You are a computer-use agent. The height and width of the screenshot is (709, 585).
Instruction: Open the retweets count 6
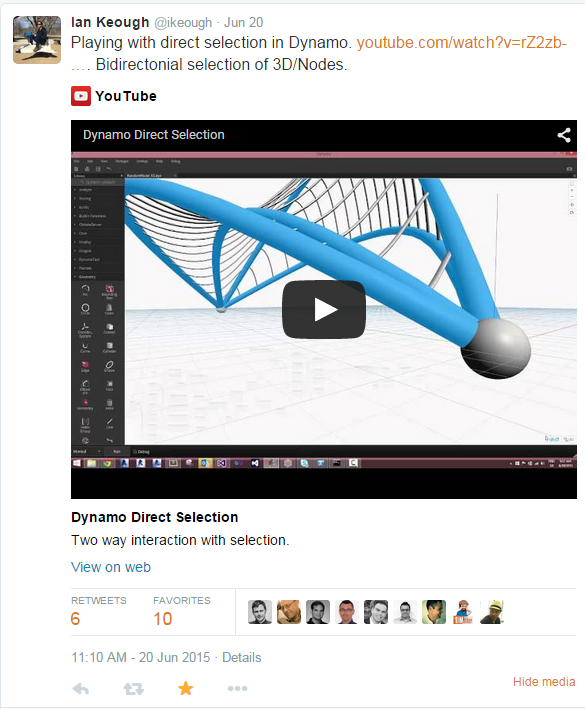[x=75, y=619]
